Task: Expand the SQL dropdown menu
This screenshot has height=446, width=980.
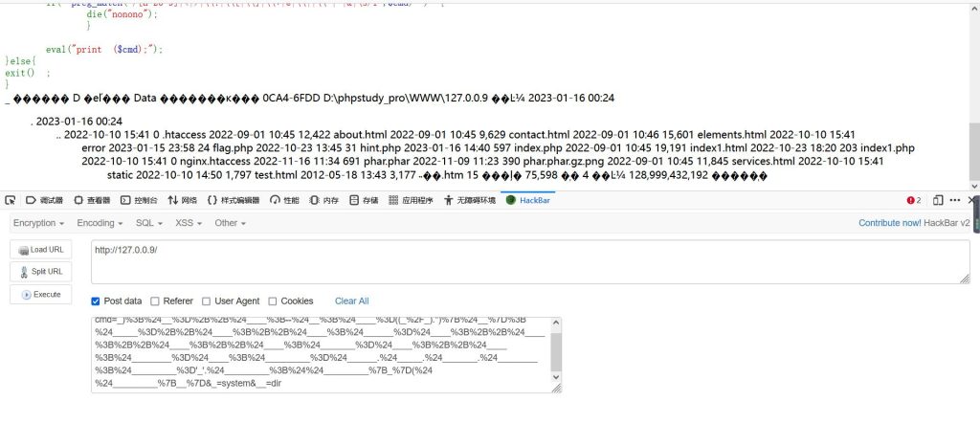Action: click(x=148, y=223)
